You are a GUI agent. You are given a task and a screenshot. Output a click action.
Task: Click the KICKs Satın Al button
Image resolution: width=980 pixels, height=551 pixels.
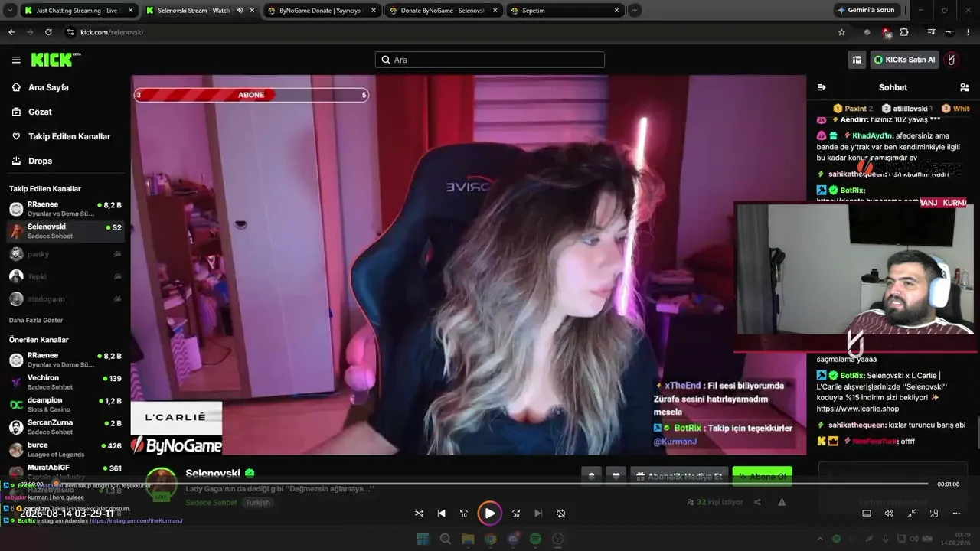904,60
